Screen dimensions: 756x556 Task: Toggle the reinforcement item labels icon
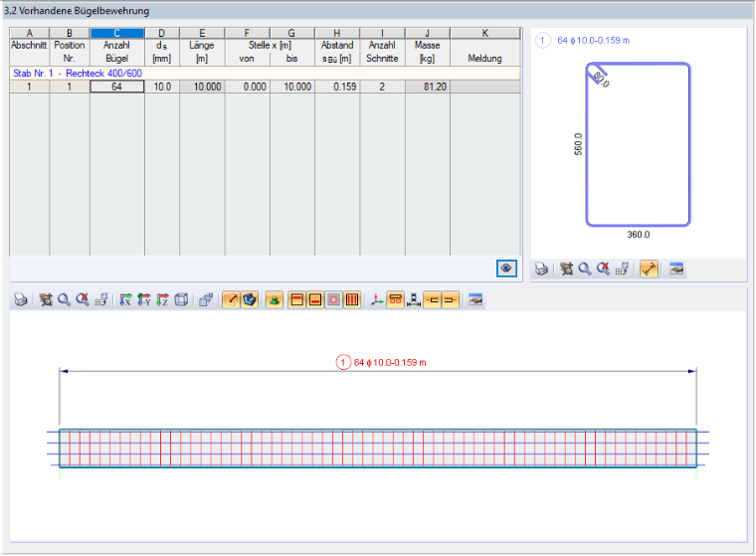pyautogui.click(x=395, y=300)
